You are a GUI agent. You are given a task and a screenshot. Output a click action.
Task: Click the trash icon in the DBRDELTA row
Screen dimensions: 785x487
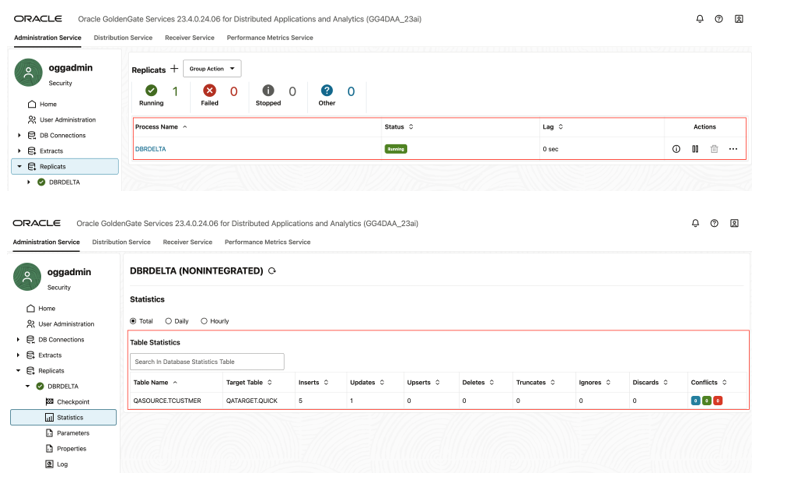[714, 149]
